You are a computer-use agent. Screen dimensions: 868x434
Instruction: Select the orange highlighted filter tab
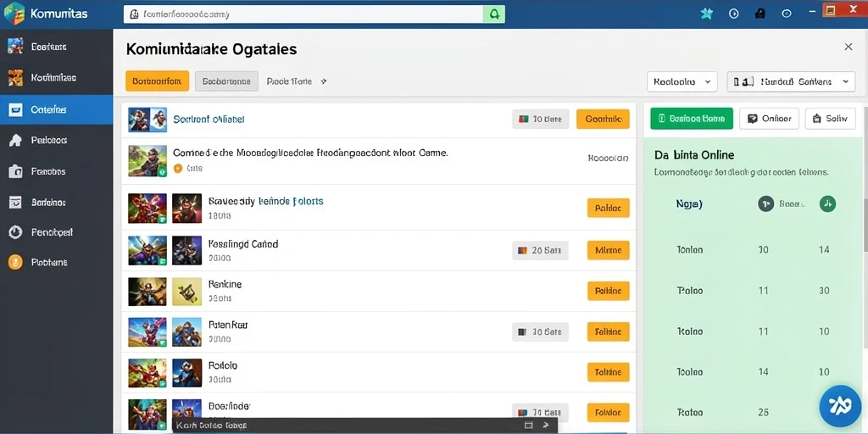[157, 81]
